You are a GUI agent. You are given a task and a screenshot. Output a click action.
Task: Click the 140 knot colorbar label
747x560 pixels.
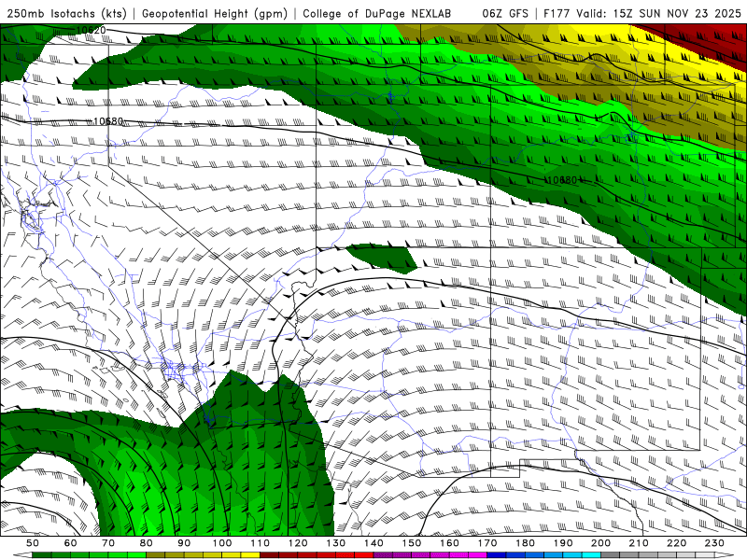(x=373, y=543)
